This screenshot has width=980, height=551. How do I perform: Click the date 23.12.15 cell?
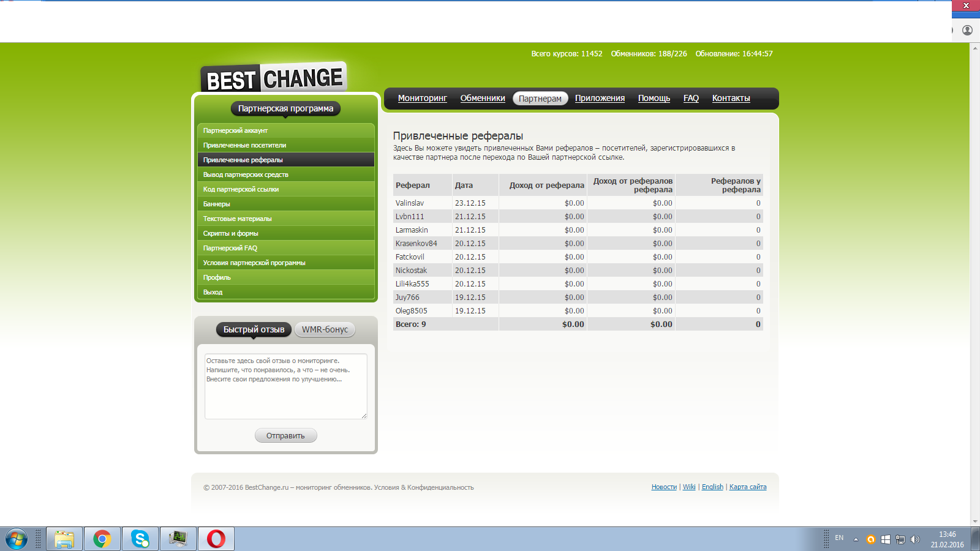coord(470,203)
